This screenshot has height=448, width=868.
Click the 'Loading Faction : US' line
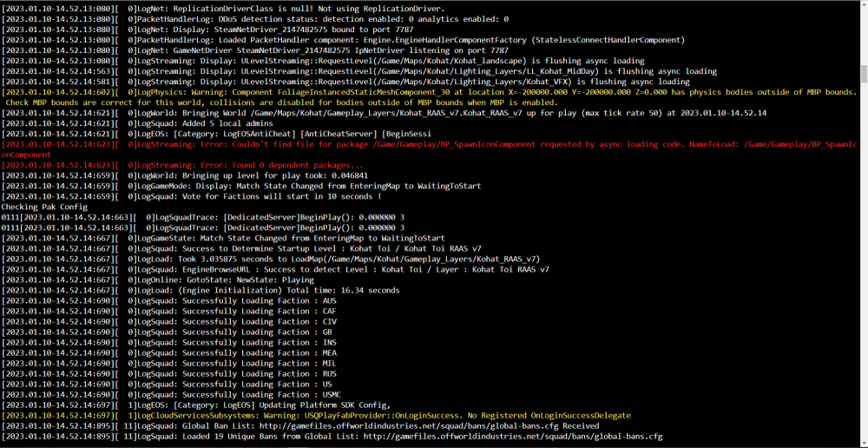tap(167, 385)
